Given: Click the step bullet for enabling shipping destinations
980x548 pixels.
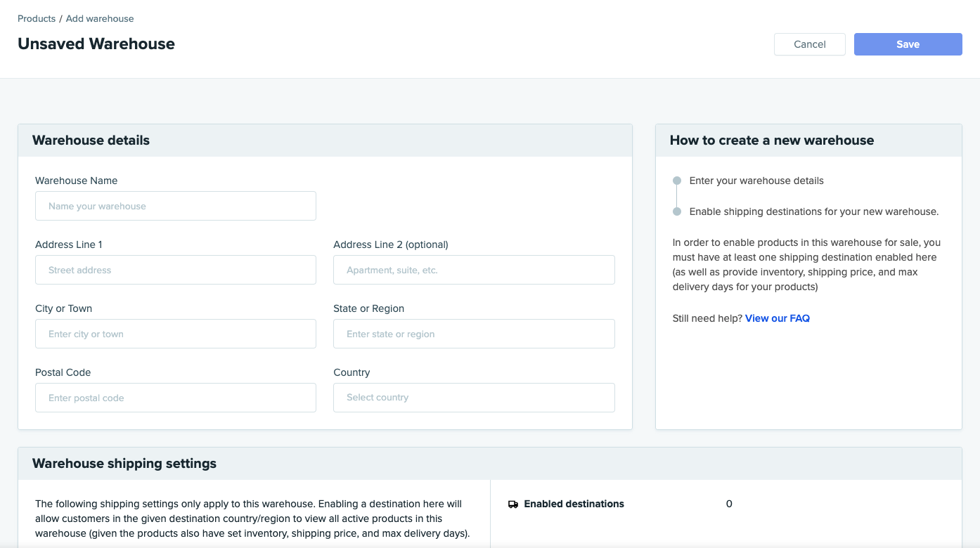Looking at the screenshot, I should [677, 211].
